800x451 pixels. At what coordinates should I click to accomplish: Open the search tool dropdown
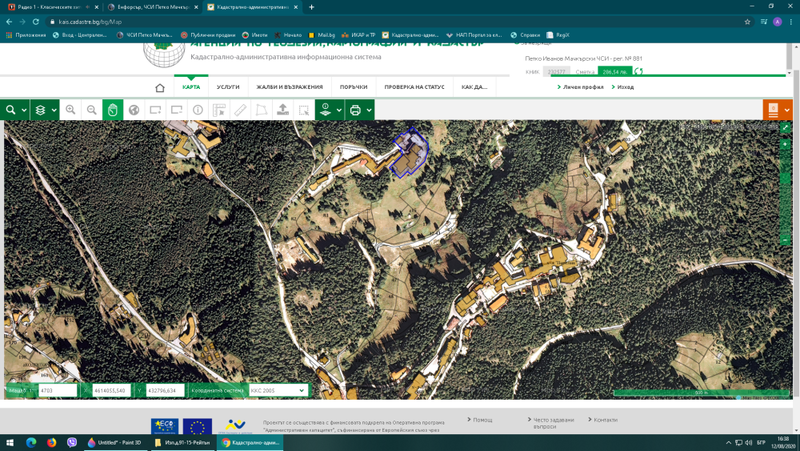coord(24,110)
